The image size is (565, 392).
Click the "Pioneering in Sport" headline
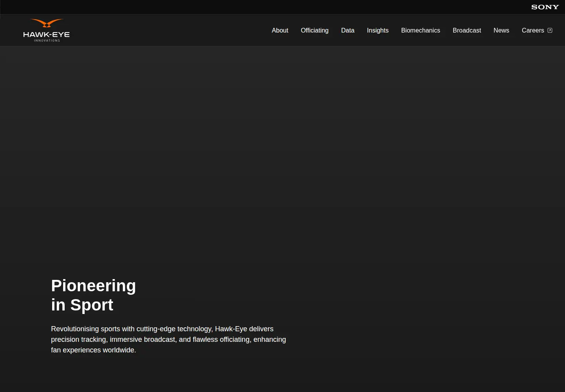(x=93, y=295)
